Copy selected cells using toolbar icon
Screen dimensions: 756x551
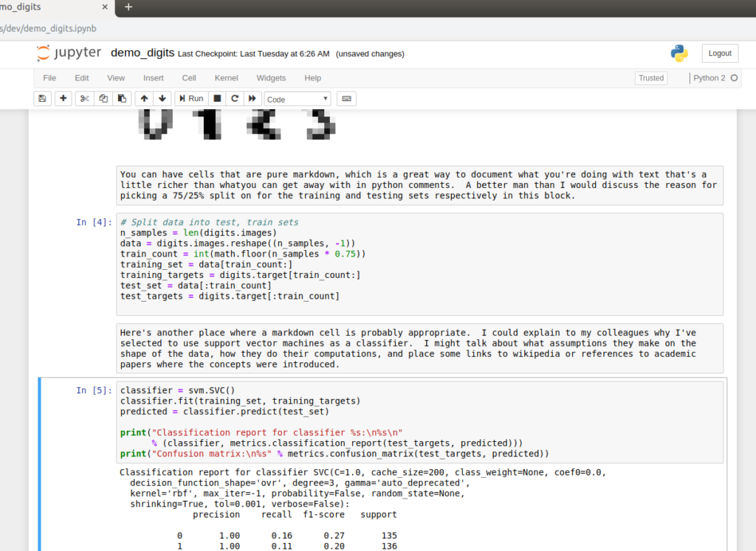tap(103, 98)
